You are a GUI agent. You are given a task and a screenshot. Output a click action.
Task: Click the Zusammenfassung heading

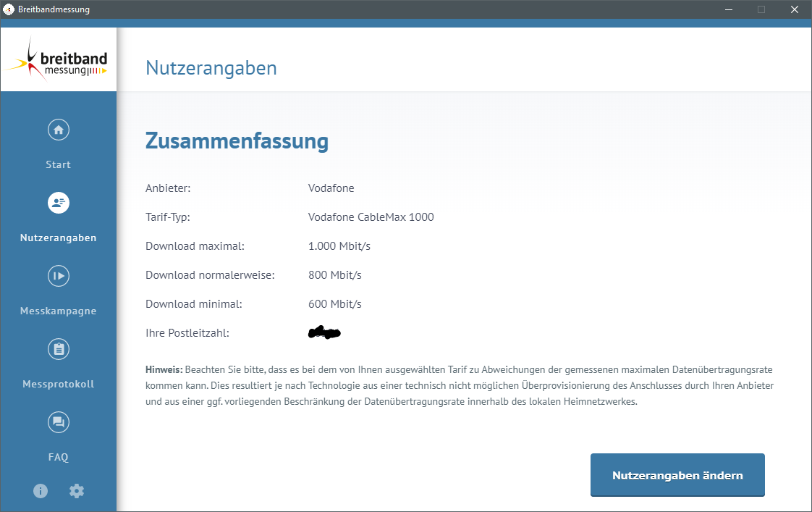[237, 141]
